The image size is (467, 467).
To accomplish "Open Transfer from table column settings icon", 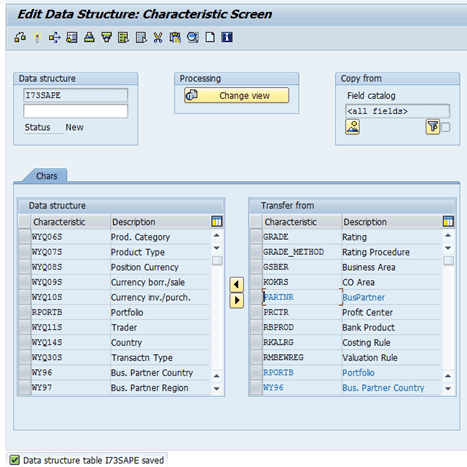I will pyautogui.click(x=448, y=221).
